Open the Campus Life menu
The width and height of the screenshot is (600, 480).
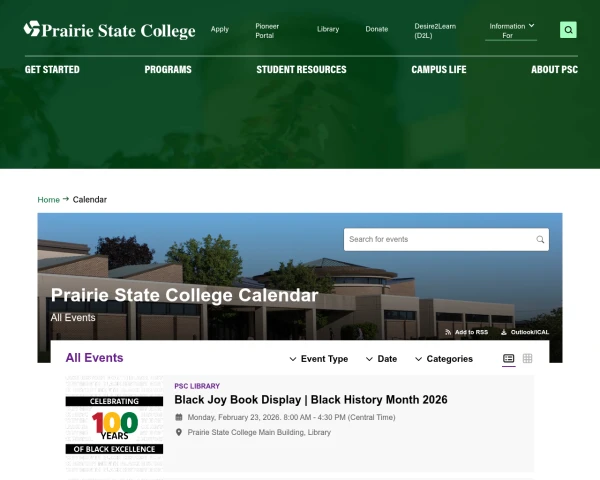pos(439,70)
